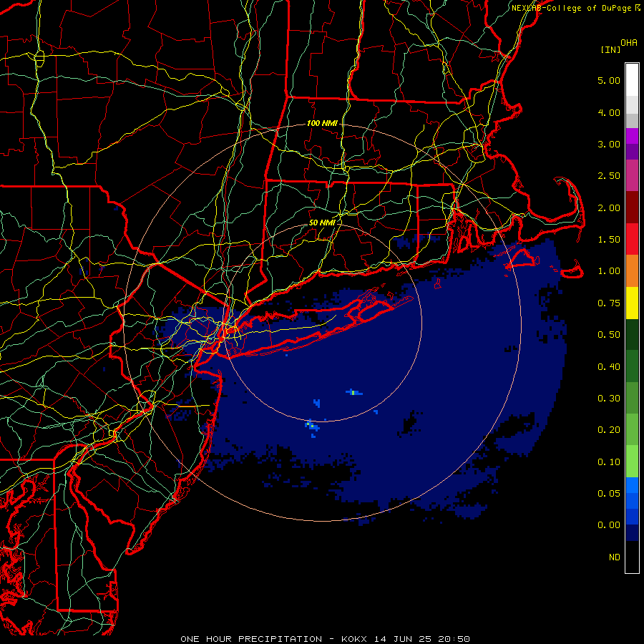This screenshot has width=644, height=644.
Task: Pick the black ND swatch at legend bottom
Action: [632, 557]
